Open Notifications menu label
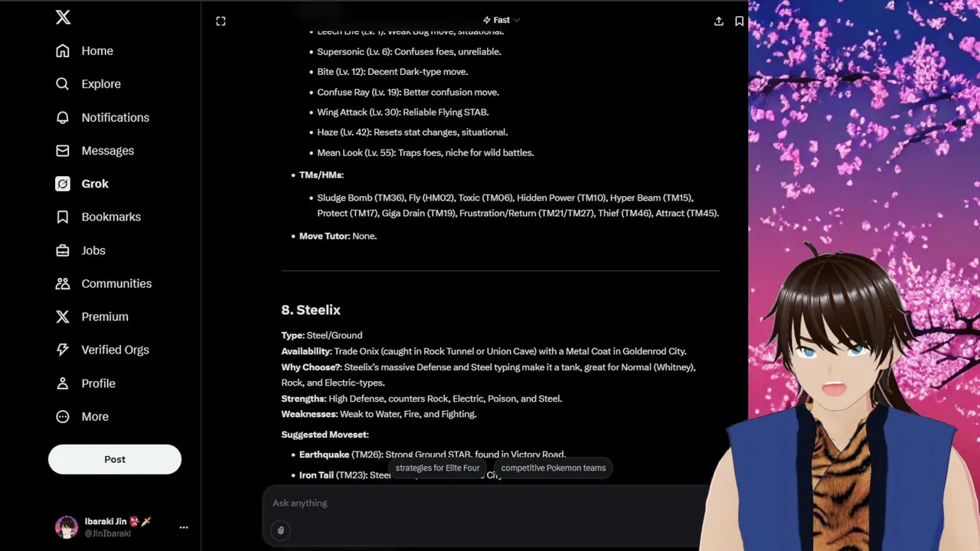This screenshot has height=551, width=980. pos(116,117)
